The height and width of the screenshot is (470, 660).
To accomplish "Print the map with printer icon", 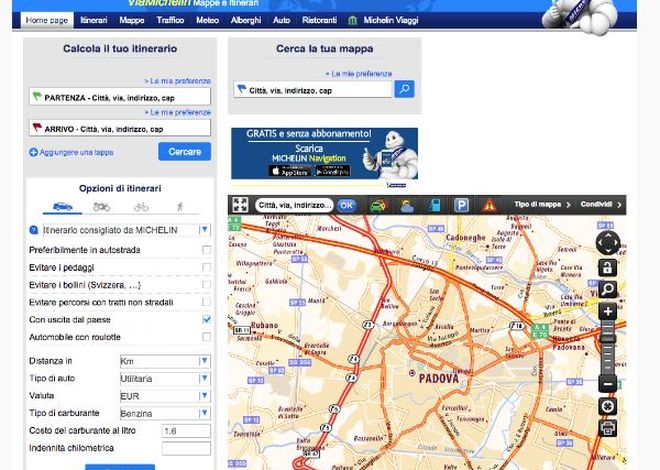I will point(607,428).
